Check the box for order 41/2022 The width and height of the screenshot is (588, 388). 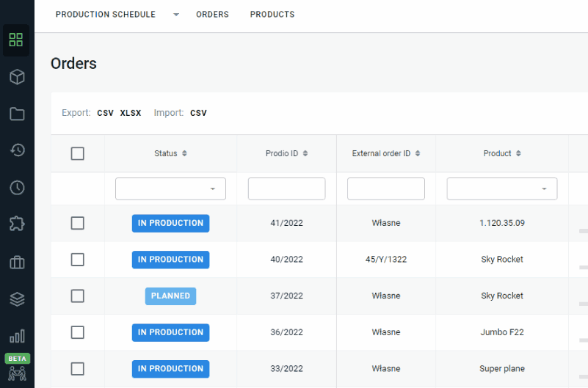[78, 223]
